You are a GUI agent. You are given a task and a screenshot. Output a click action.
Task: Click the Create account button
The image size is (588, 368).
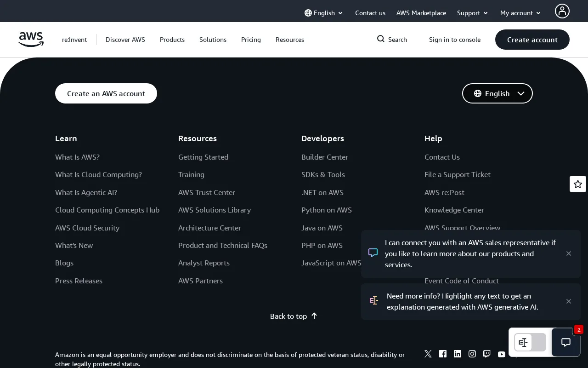[x=532, y=40]
